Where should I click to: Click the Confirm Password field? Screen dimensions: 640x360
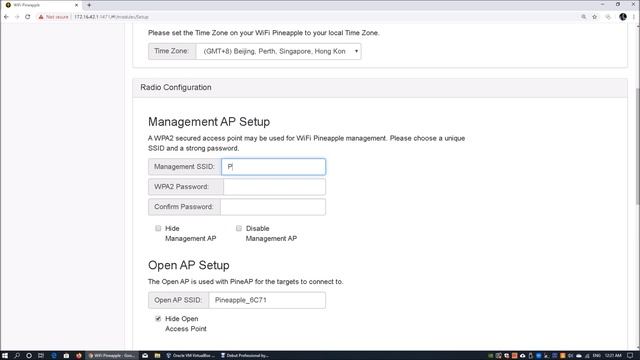(273, 207)
